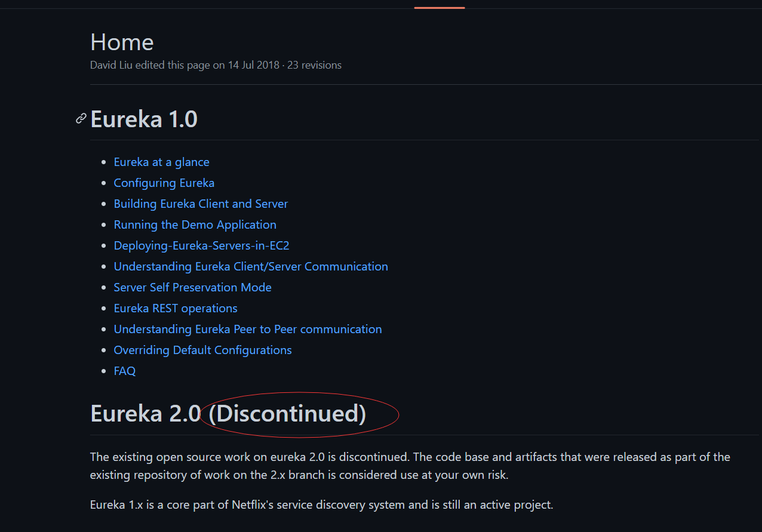This screenshot has width=762, height=532.
Task: Click the David Liu author name
Action: click(111, 65)
